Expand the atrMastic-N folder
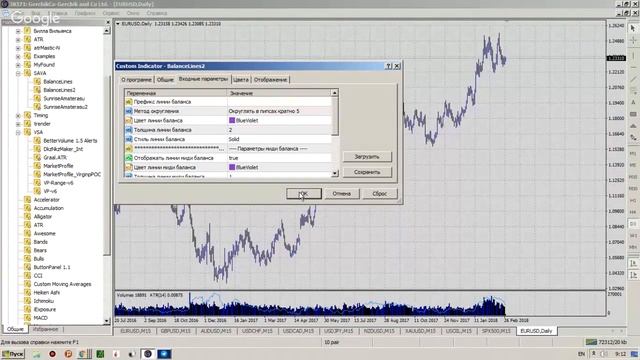The width and height of the screenshot is (640, 360). tap(18, 48)
